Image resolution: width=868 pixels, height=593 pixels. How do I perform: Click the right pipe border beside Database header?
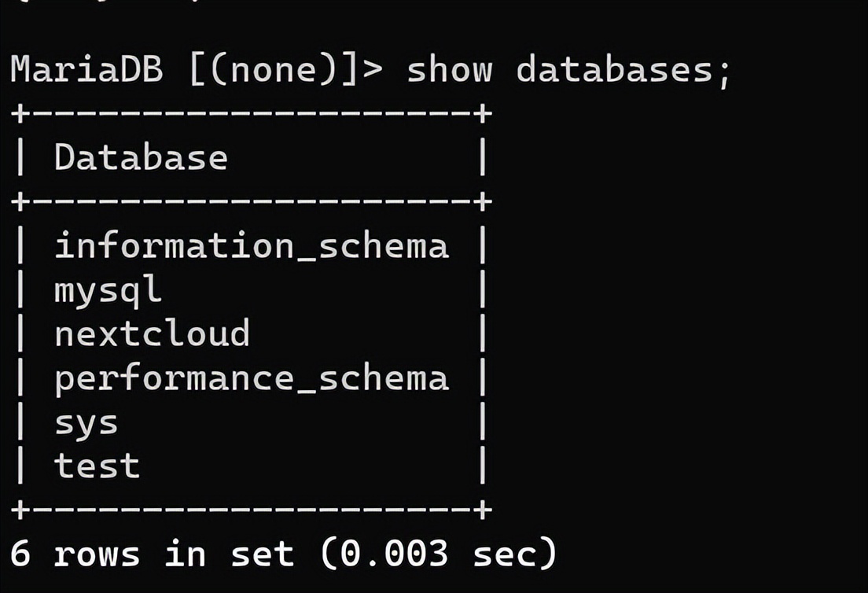(x=483, y=158)
